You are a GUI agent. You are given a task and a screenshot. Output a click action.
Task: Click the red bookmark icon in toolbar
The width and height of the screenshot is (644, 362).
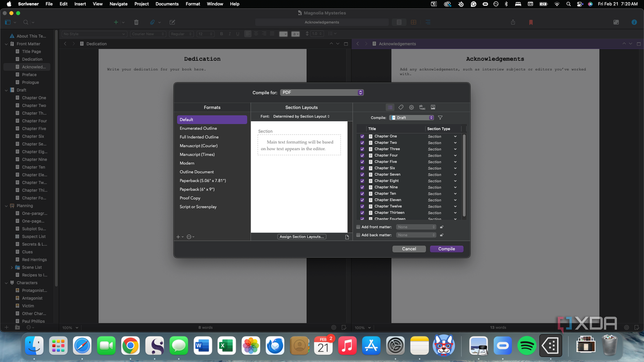tap(531, 22)
